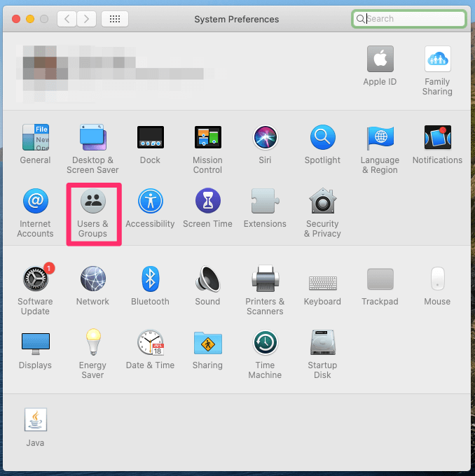Open Displays preferences
The width and height of the screenshot is (475, 476).
pos(36,344)
